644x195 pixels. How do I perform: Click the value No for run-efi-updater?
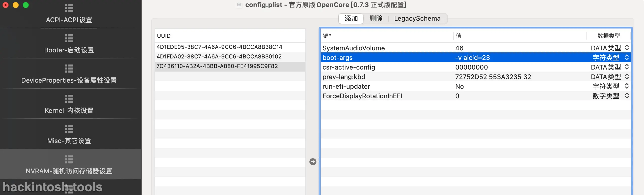(x=459, y=86)
